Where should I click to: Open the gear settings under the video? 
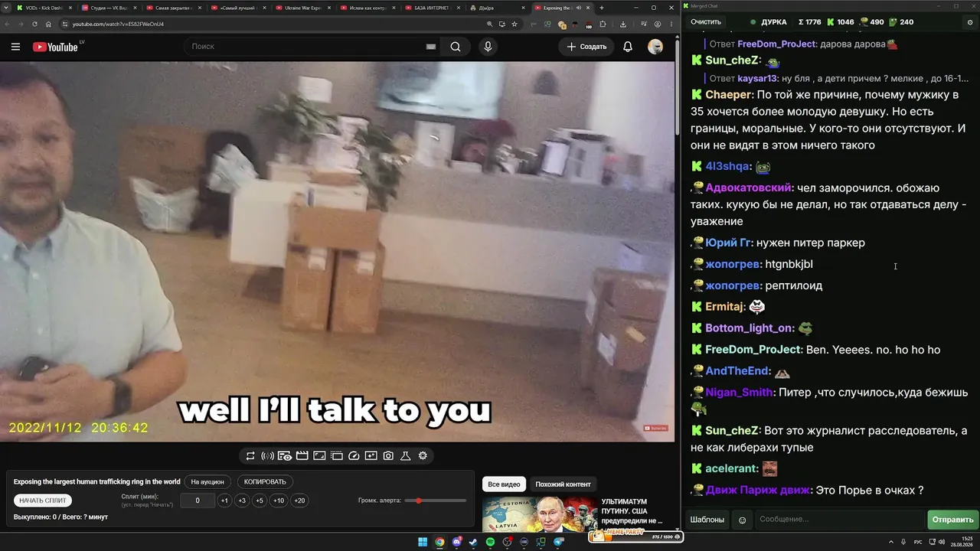point(423,456)
